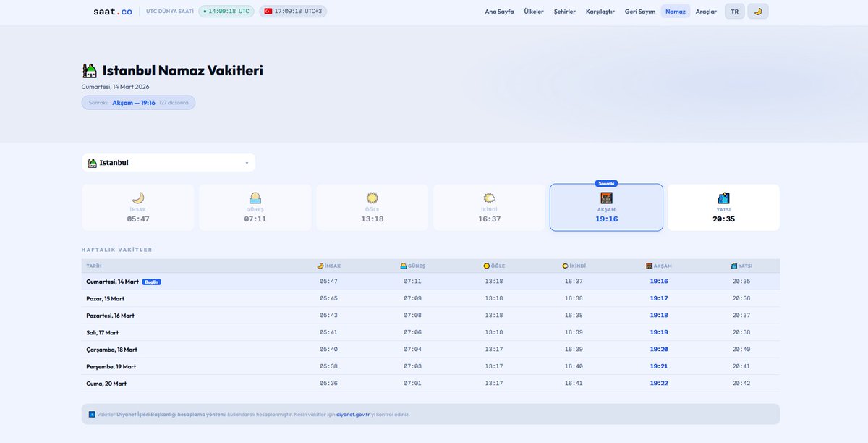Open the TR language selector
This screenshot has height=443, width=868.
point(735,12)
